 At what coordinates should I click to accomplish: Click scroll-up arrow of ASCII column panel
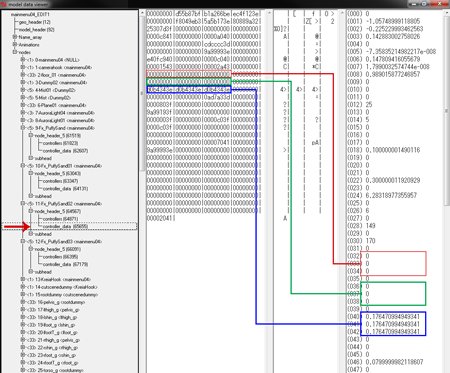coord(342,13)
